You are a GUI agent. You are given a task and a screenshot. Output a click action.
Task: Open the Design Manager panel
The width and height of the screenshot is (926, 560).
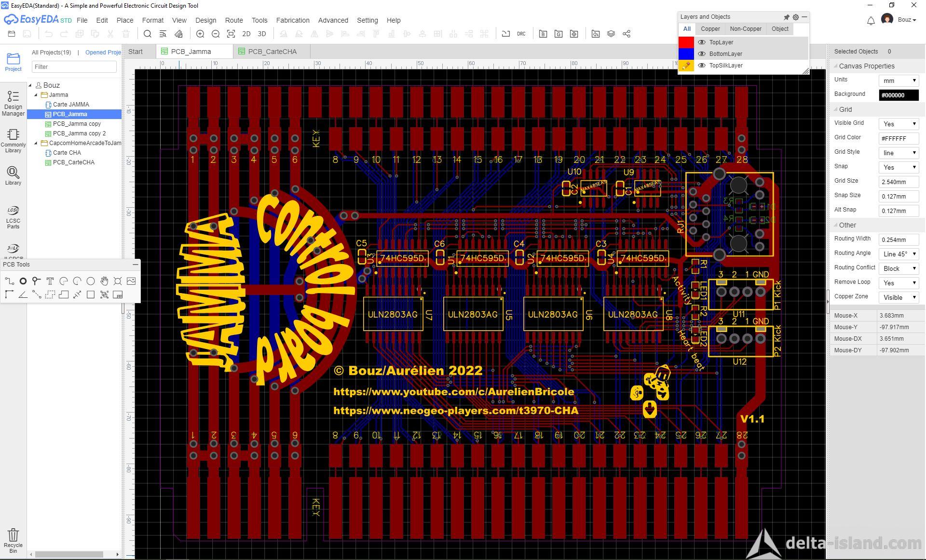[x=13, y=103]
